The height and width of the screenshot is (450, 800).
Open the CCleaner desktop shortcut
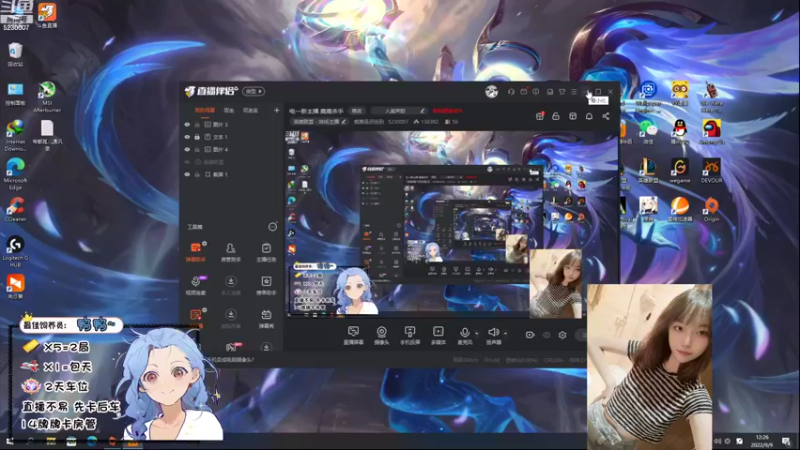15,209
